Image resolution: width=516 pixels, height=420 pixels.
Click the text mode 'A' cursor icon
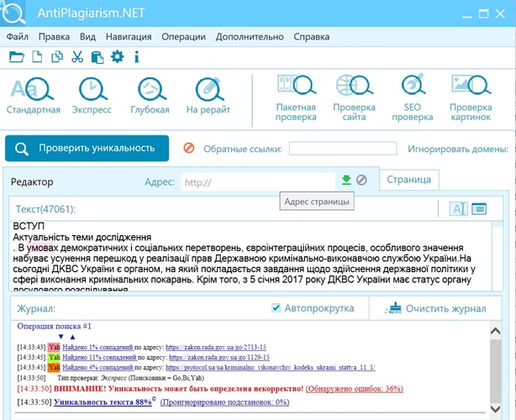coord(458,209)
